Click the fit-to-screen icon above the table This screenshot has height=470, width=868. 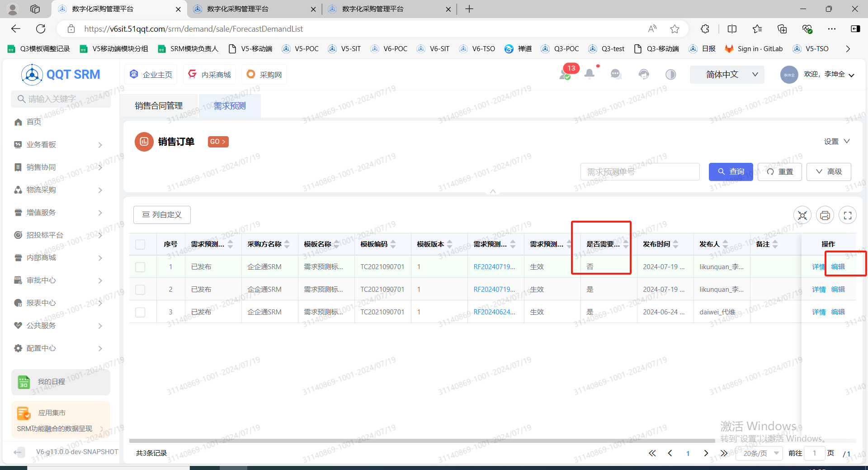click(x=802, y=215)
